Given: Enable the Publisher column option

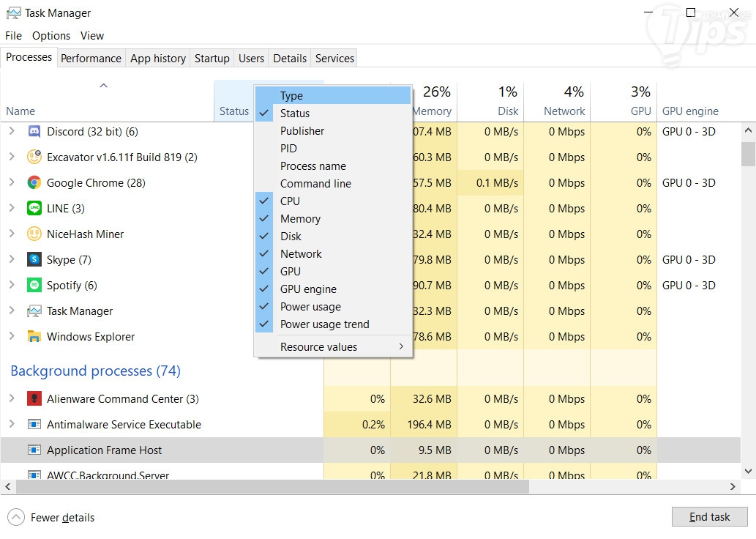Looking at the screenshot, I should (302, 131).
